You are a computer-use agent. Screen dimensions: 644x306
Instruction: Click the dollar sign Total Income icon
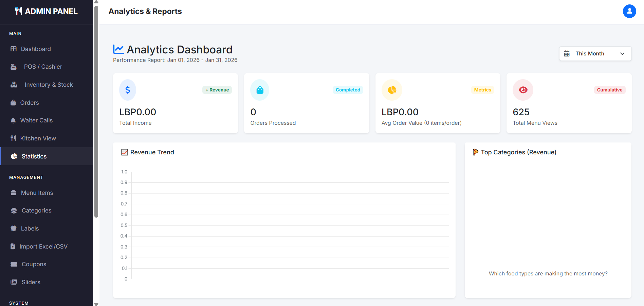128,90
